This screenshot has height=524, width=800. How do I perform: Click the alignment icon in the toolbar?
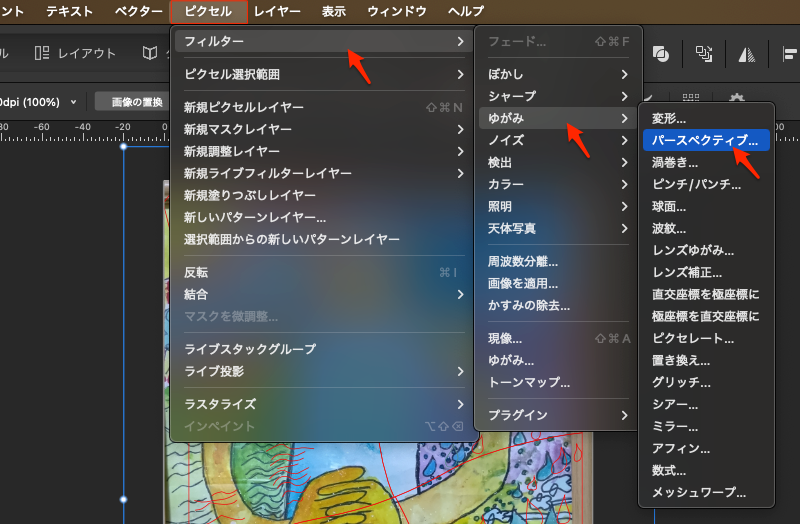pos(787,53)
